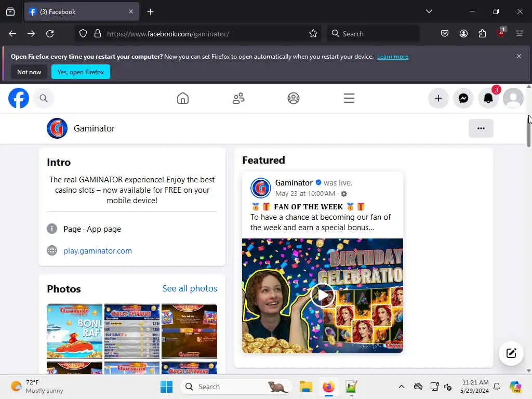Open Gaminator name link in featured post

[294, 182]
